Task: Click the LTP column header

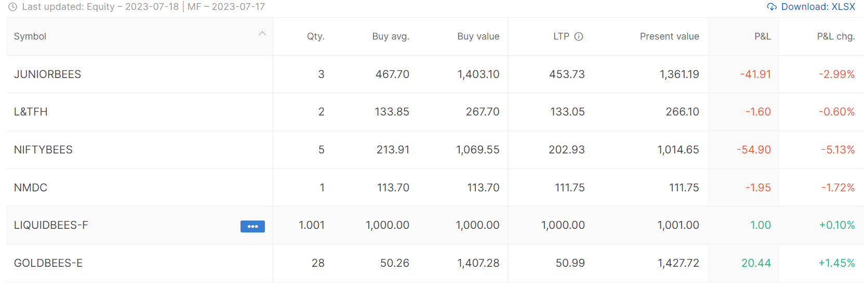Action: 561,36
